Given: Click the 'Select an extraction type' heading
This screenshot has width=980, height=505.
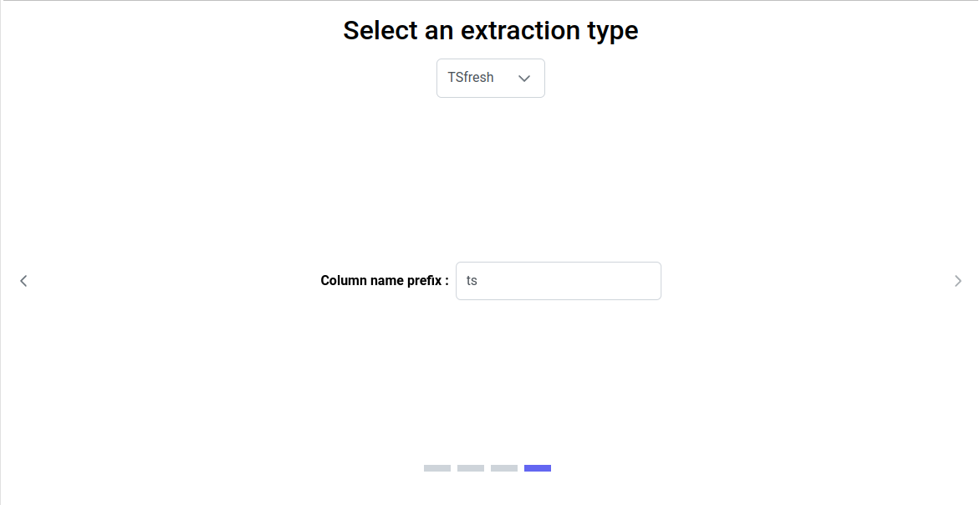Looking at the screenshot, I should tap(491, 31).
